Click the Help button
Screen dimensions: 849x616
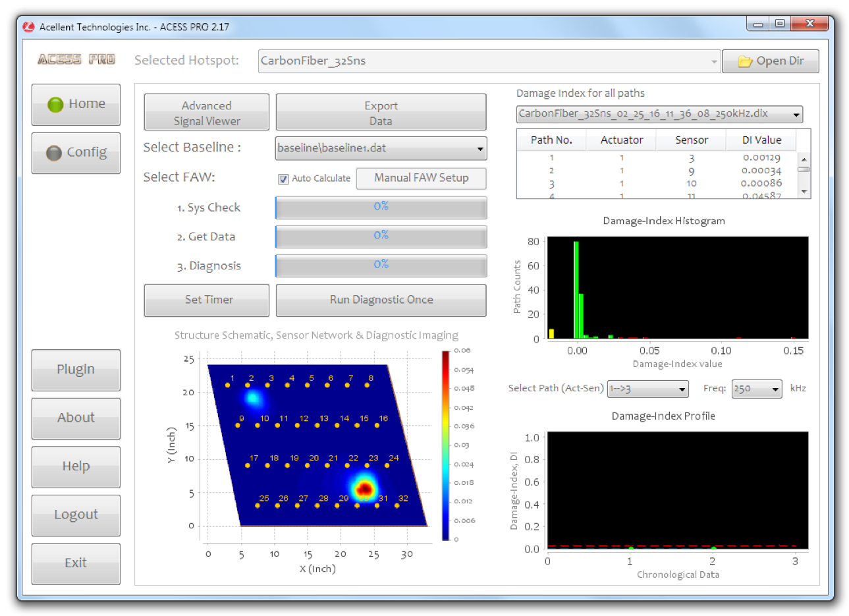pos(75,466)
